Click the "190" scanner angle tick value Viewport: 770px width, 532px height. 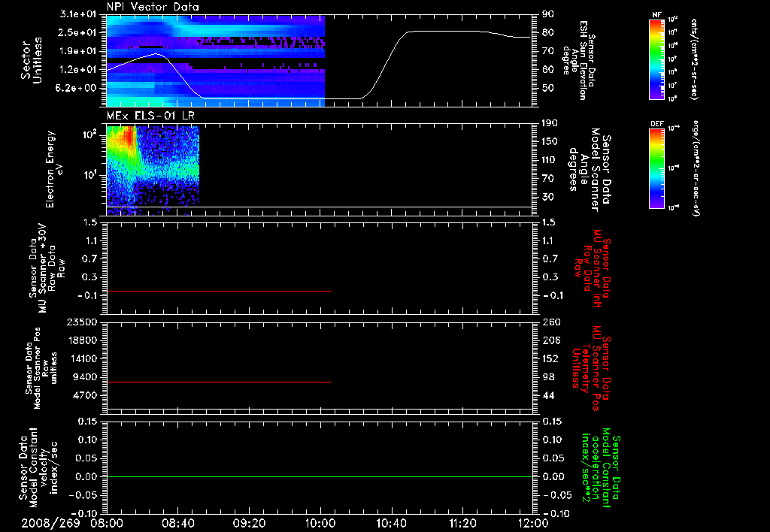550,123
